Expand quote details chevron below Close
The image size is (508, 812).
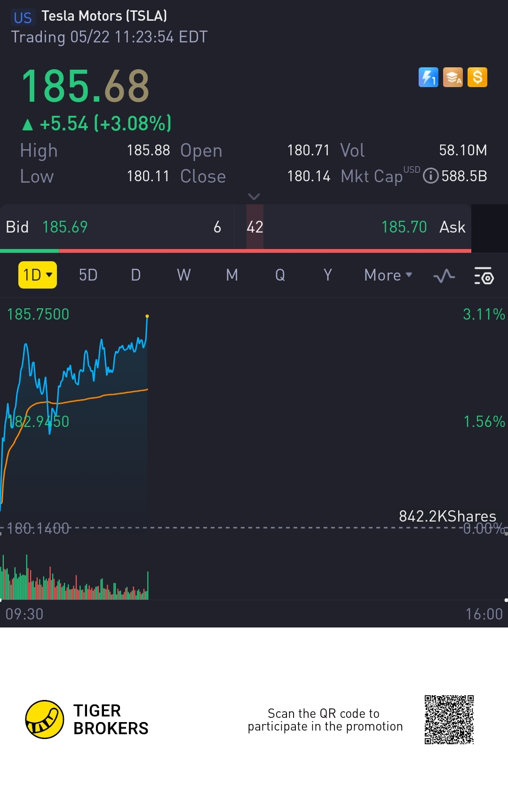[x=254, y=196]
